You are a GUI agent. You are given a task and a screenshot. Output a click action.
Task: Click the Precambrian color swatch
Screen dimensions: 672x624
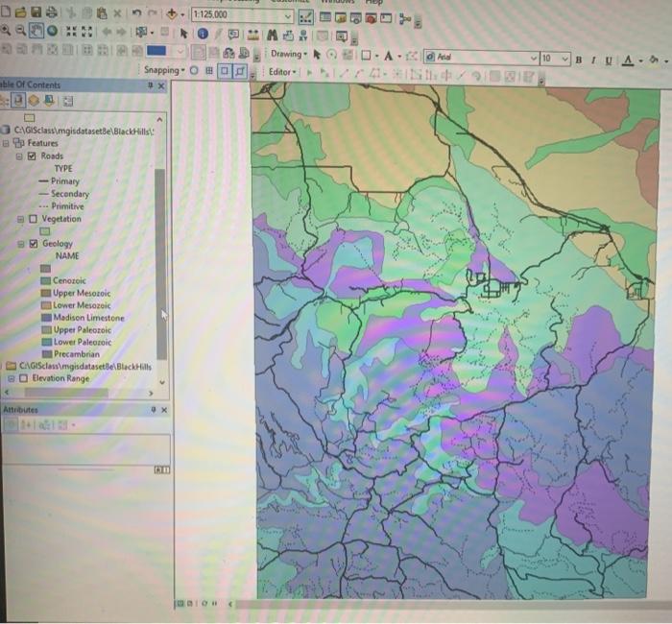tap(47, 354)
